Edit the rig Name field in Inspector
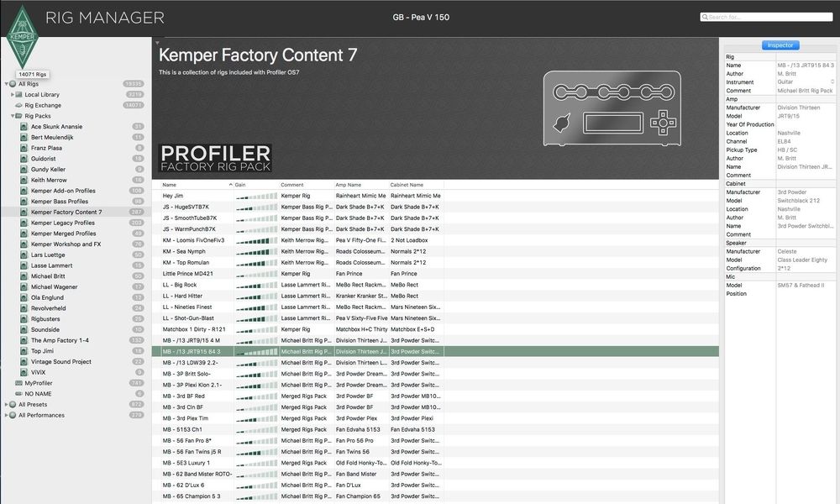Image resolution: width=840 pixels, height=504 pixels. coord(806,66)
